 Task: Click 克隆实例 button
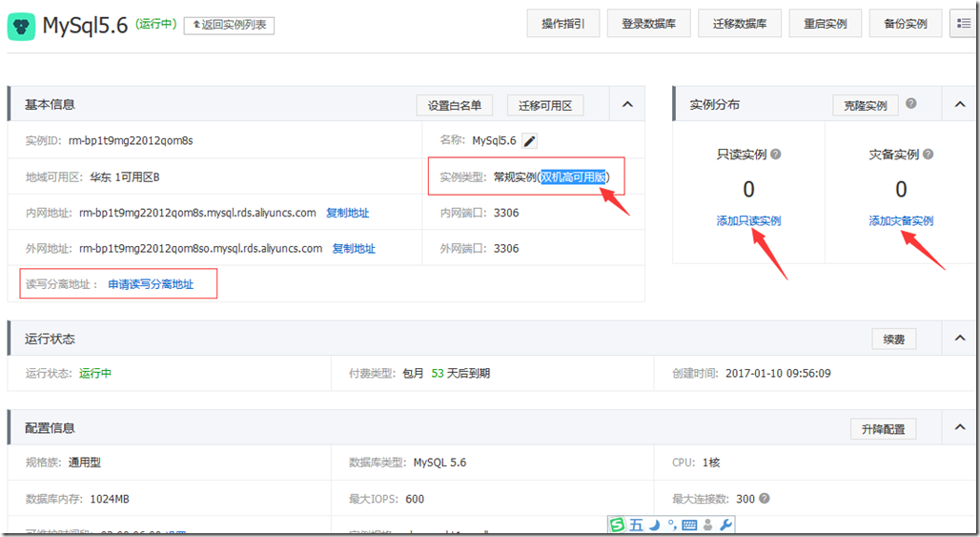pos(865,106)
